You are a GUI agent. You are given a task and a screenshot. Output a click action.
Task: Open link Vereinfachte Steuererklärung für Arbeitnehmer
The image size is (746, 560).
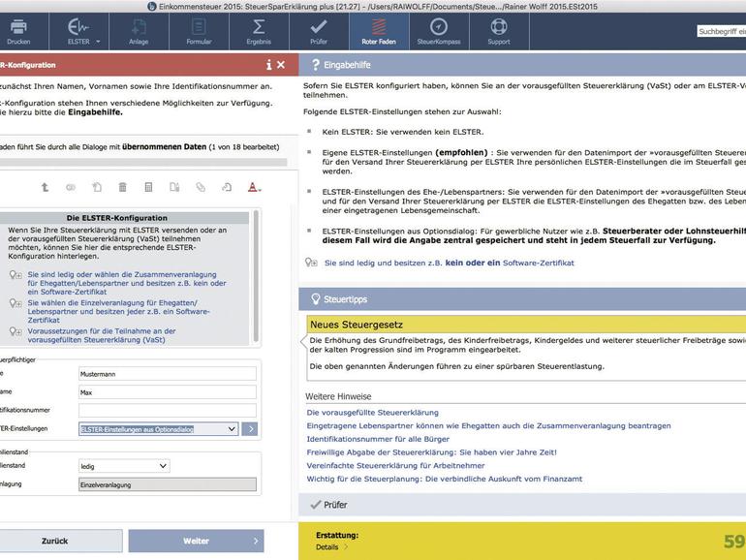(x=396, y=466)
